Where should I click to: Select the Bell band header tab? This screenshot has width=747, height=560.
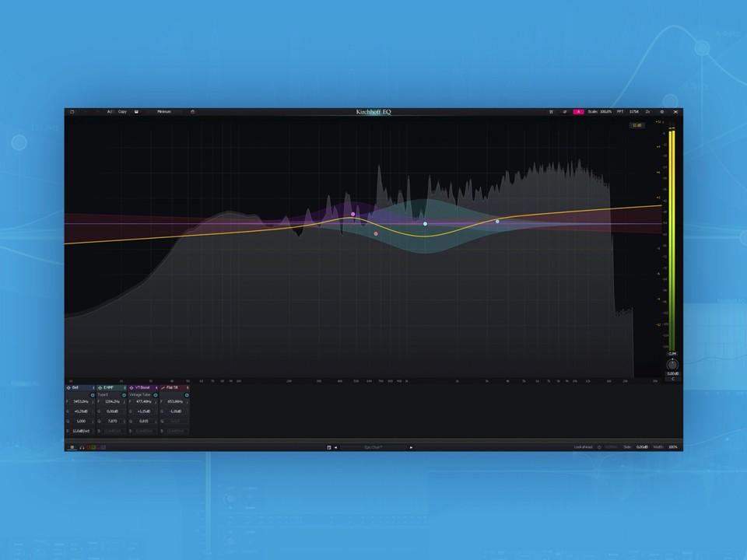click(x=80, y=387)
